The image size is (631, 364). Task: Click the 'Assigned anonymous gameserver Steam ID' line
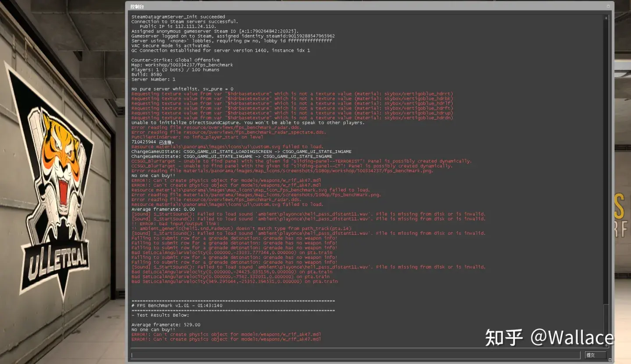pos(215,31)
